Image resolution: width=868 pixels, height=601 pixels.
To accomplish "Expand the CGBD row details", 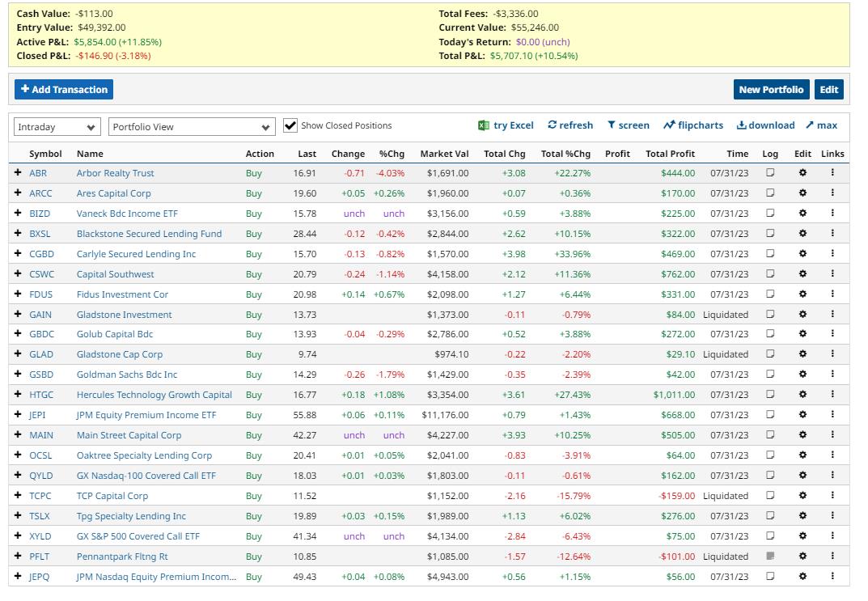I will pos(18,253).
